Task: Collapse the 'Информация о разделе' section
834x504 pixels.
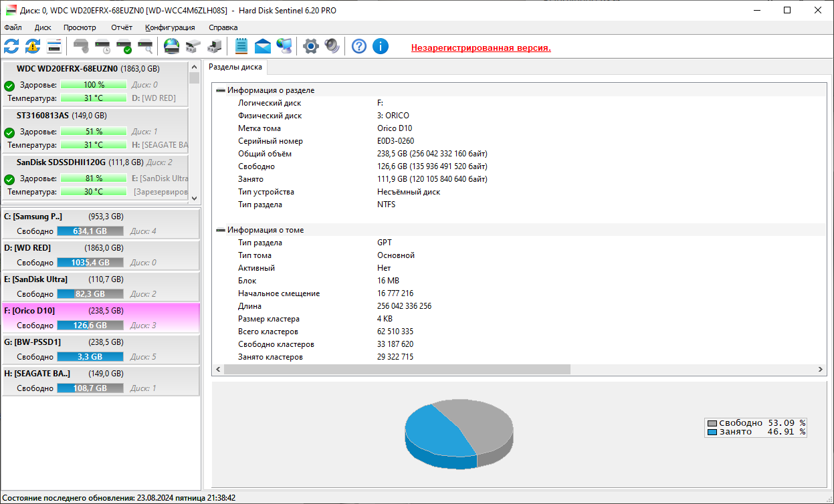Action: pyautogui.click(x=221, y=90)
